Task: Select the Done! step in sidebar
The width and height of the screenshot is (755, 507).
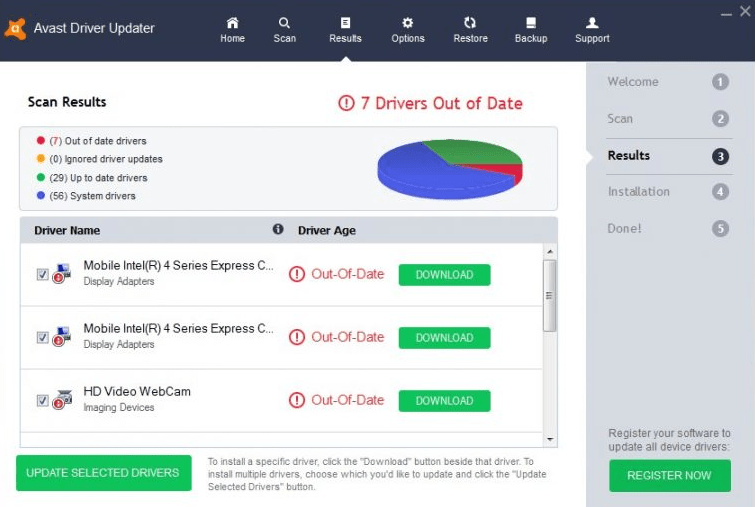Action: [624, 228]
